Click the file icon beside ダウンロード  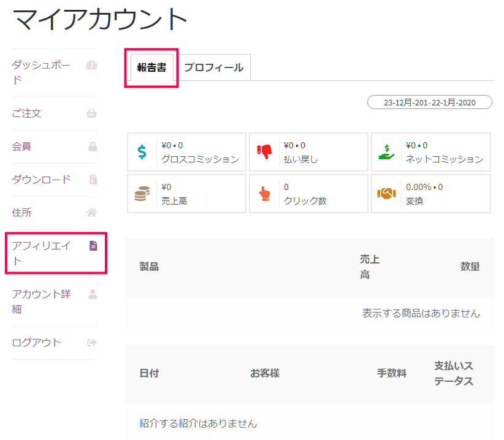pyautogui.click(x=93, y=180)
